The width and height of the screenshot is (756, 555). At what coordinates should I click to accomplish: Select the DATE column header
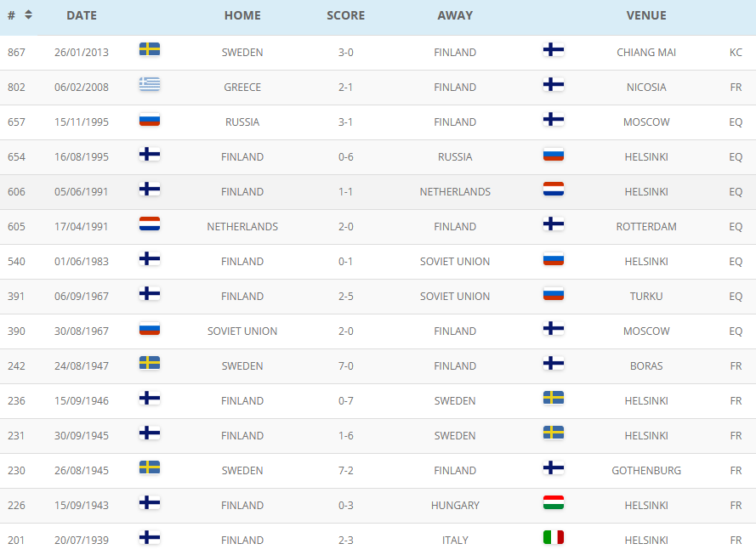[x=82, y=15]
